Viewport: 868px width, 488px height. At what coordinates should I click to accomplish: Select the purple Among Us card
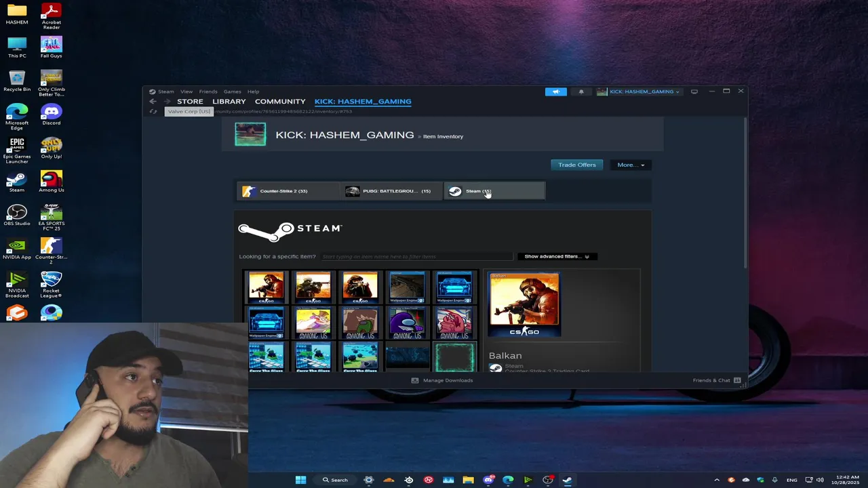pos(407,323)
